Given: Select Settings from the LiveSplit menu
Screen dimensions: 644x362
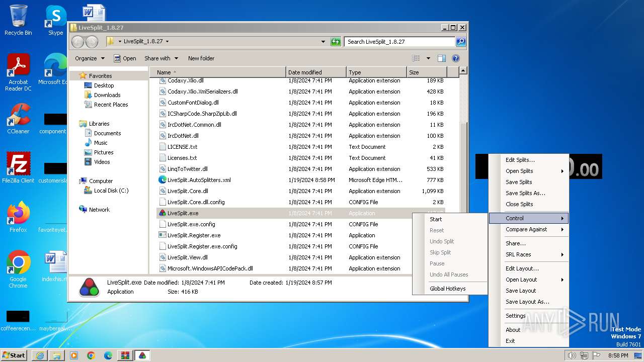Looking at the screenshot, I should tap(528, 316).
